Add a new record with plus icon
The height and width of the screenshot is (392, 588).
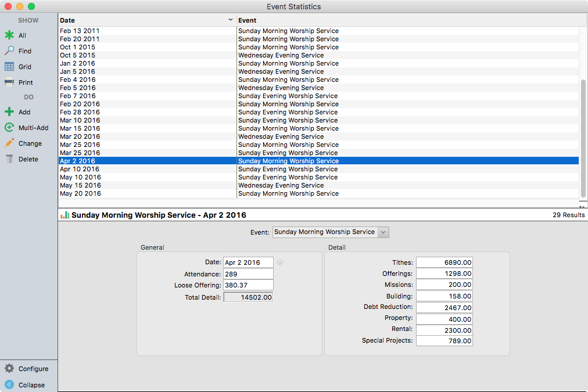(x=9, y=112)
